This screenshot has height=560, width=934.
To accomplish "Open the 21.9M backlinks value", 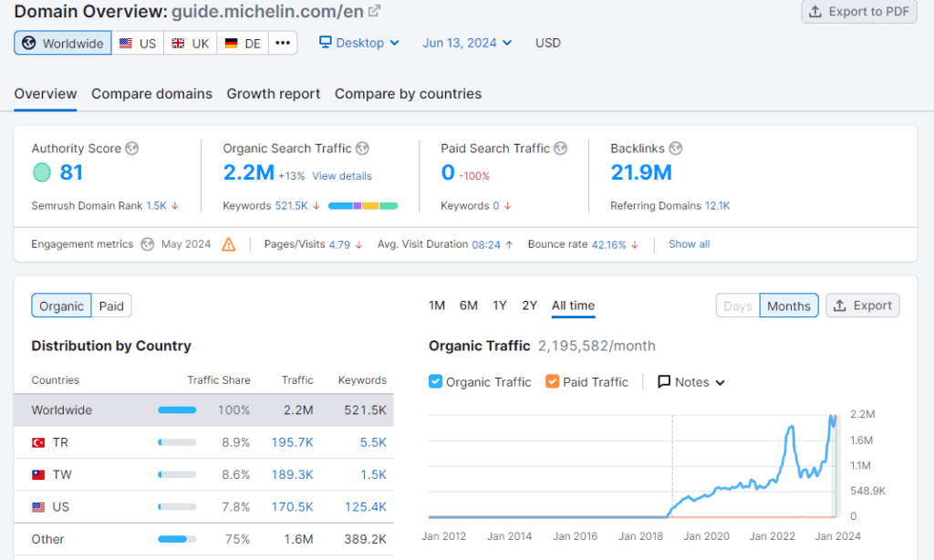I will click(641, 172).
